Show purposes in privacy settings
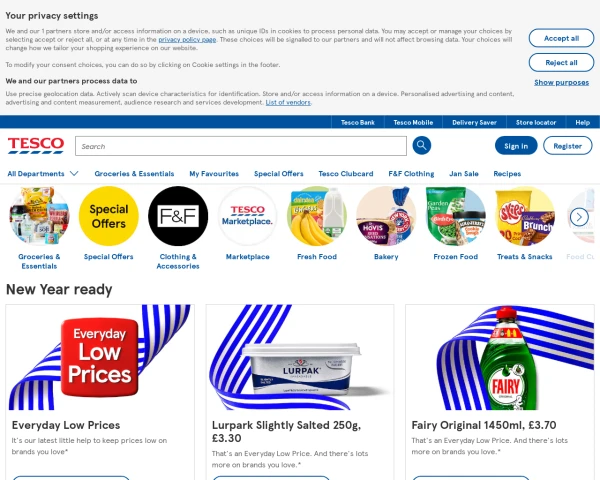This screenshot has width=600, height=480. click(561, 82)
